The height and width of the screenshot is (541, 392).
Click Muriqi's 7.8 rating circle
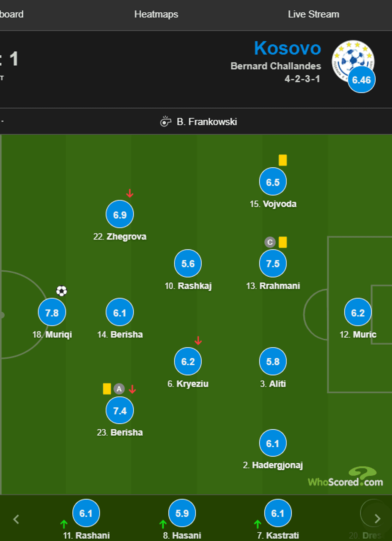point(52,312)
